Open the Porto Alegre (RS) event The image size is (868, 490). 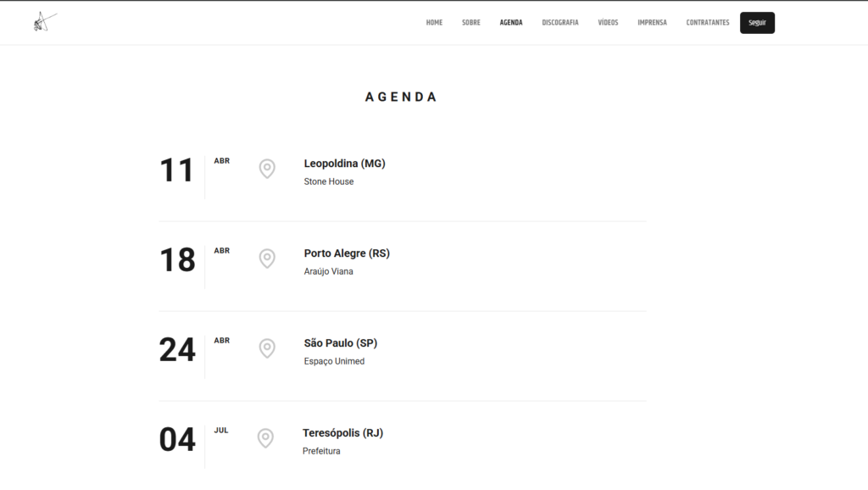pos(347,253)
